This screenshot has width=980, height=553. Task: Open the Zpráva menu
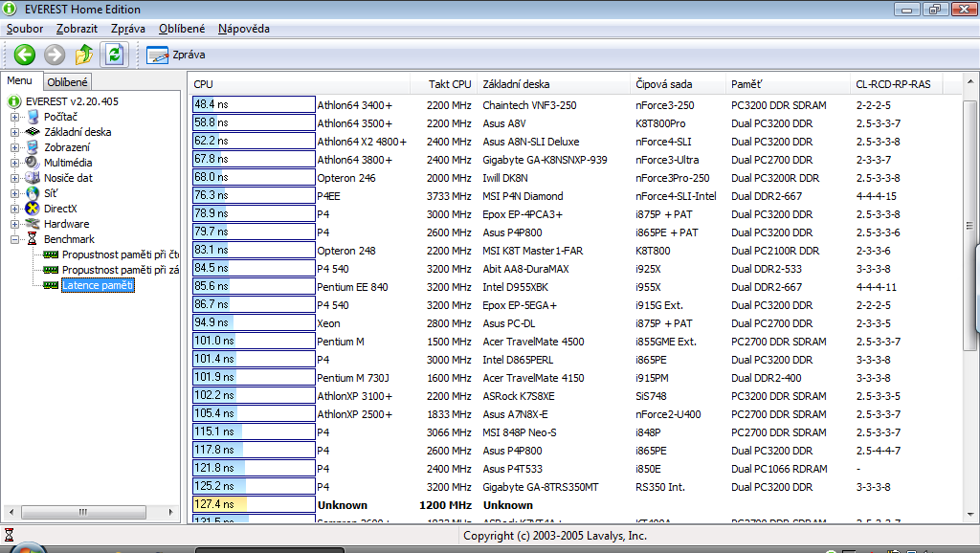(128, 29)
